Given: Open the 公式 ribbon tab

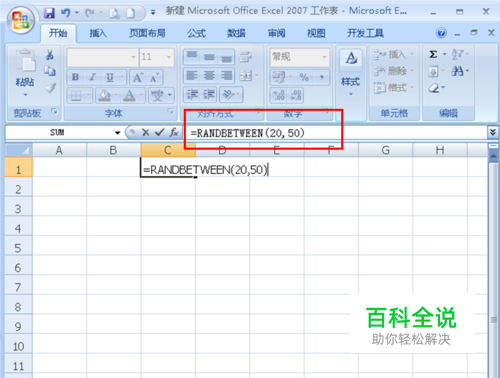Looking at the screenshot, I should click(x=196, y=33).
